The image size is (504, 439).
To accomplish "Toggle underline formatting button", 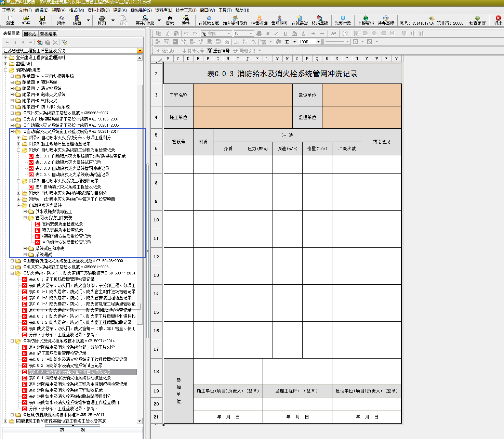I will coord(285,34).
